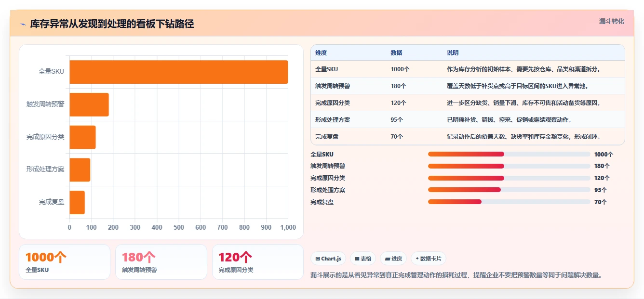Click the description starting 记录动作后的覆盖天数
This screenshot has height=299, width=644.
[x=524, y=136]
